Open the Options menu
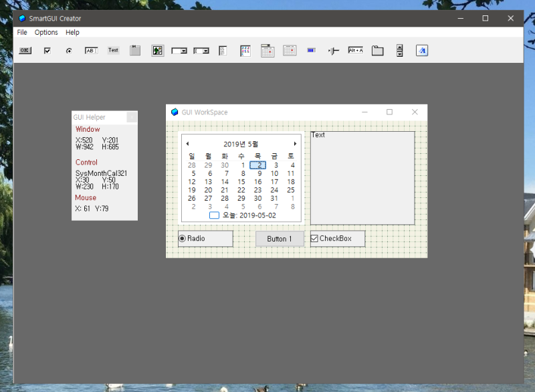Viewport: 535px width, 392px height. 46,32
